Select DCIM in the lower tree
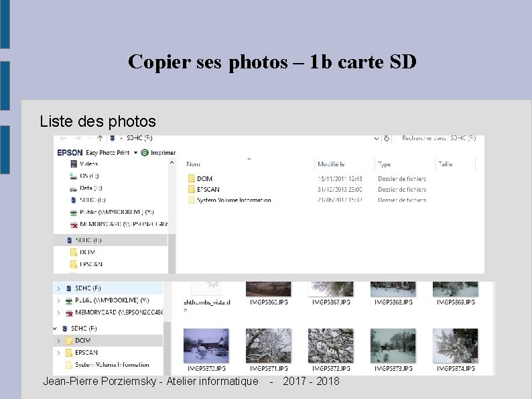 pyautogui.click(x=83, y=341)
